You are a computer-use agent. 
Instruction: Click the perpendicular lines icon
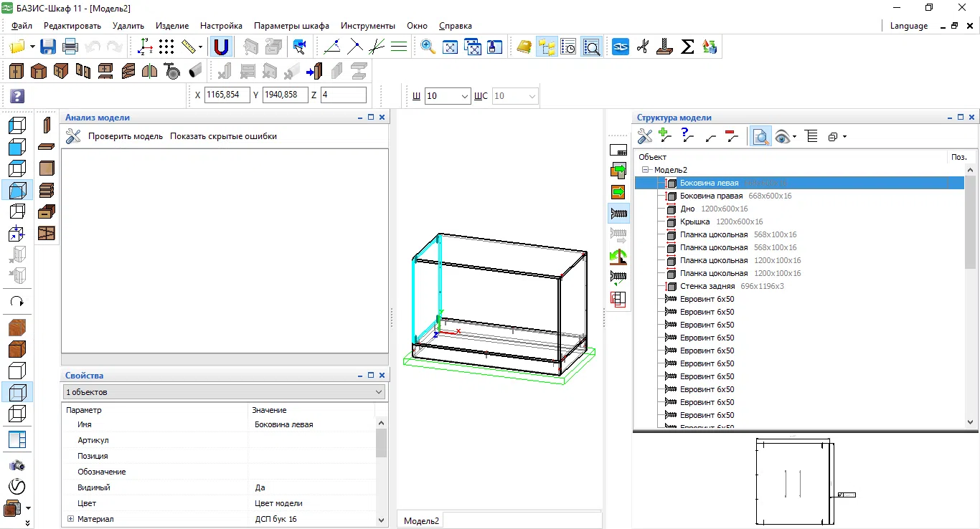[x=354, y=47]
